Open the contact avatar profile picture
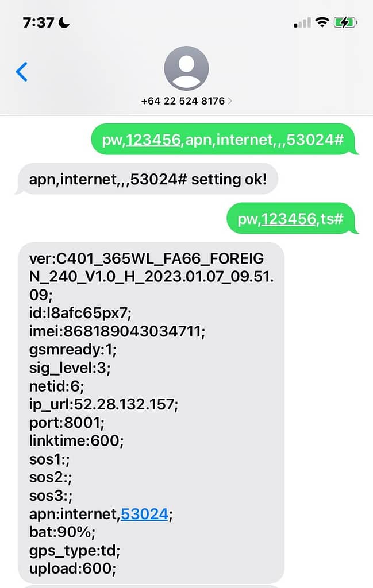This screenshot has width=373, height=588. click(186, 69)
